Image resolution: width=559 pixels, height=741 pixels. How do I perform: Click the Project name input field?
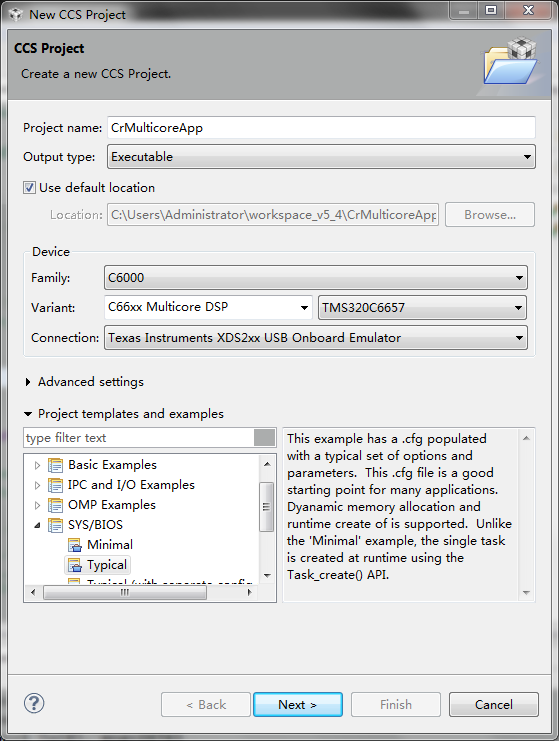click(321, 128)
